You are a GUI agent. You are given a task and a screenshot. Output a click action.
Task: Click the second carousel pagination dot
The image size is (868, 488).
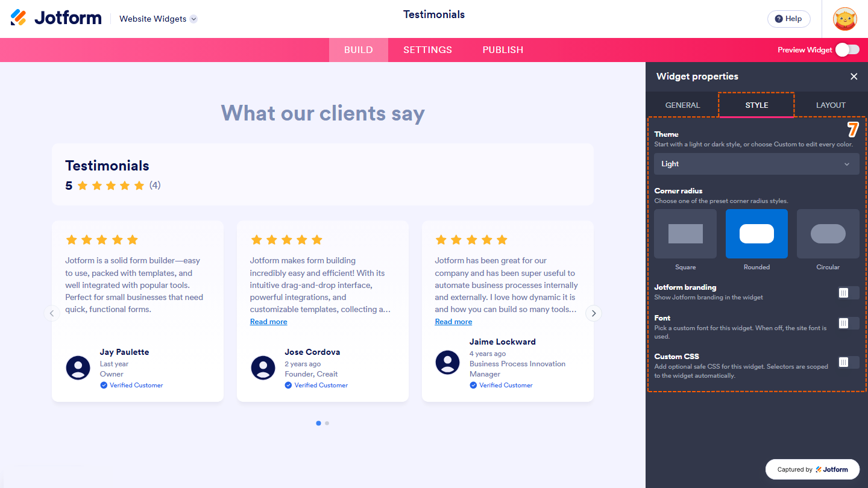tap(327, 423)
